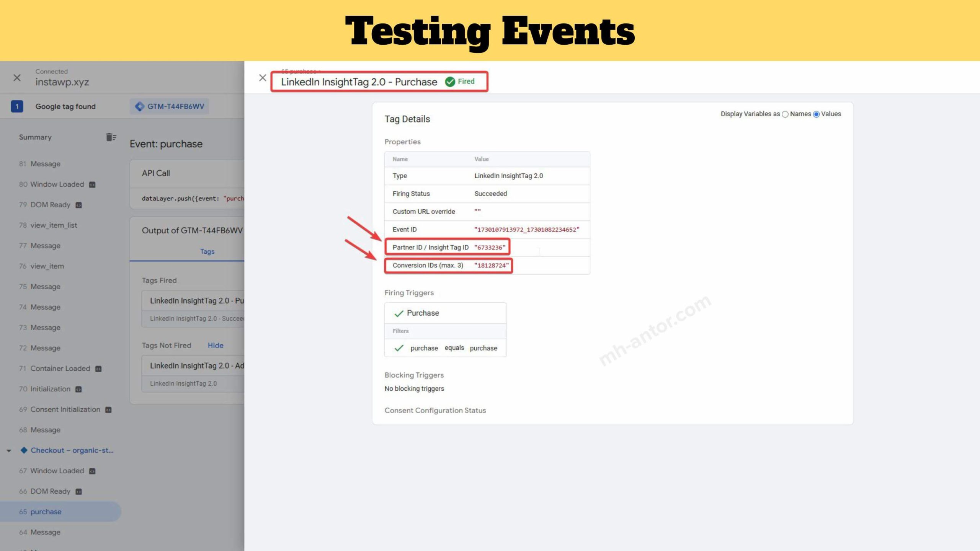This screenshot has width=980, height=551.
Task: Click the green check beside Purchase trigger
Action: (x=399, y=313)
